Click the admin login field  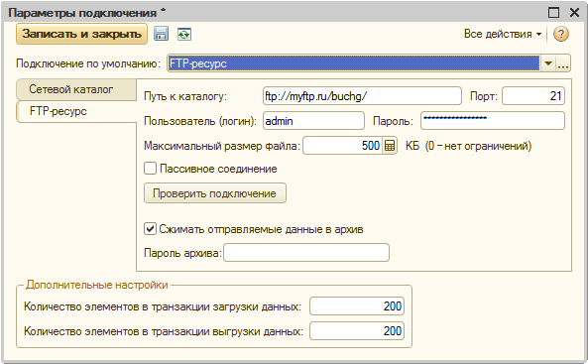tap(313, 121)
